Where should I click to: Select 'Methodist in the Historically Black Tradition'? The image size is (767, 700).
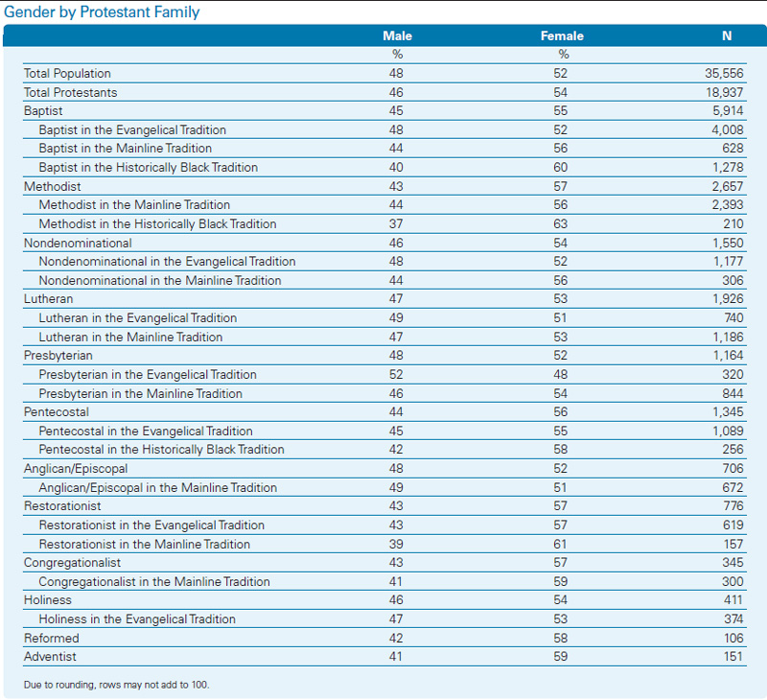coord(157,223)
